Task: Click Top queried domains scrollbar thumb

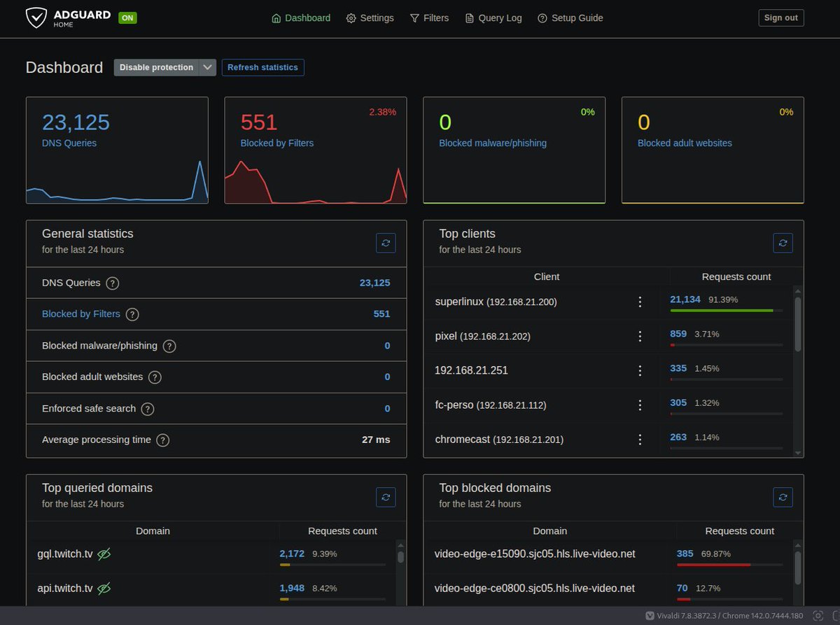Action: 400,557
